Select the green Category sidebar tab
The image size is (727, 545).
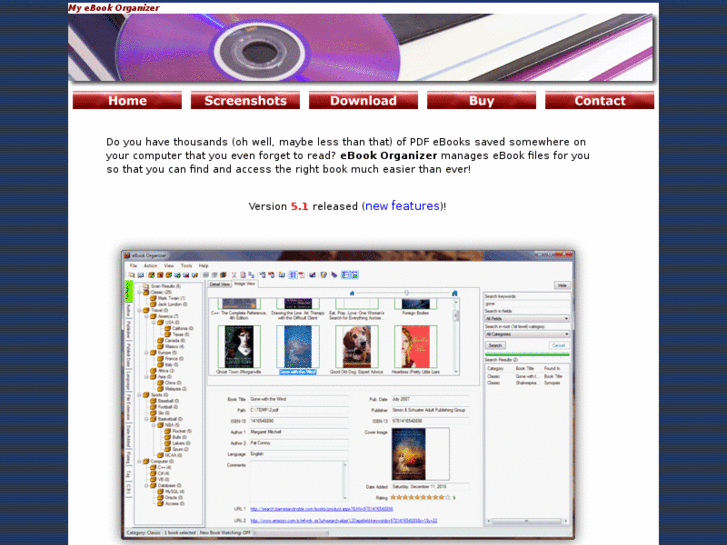128,291
